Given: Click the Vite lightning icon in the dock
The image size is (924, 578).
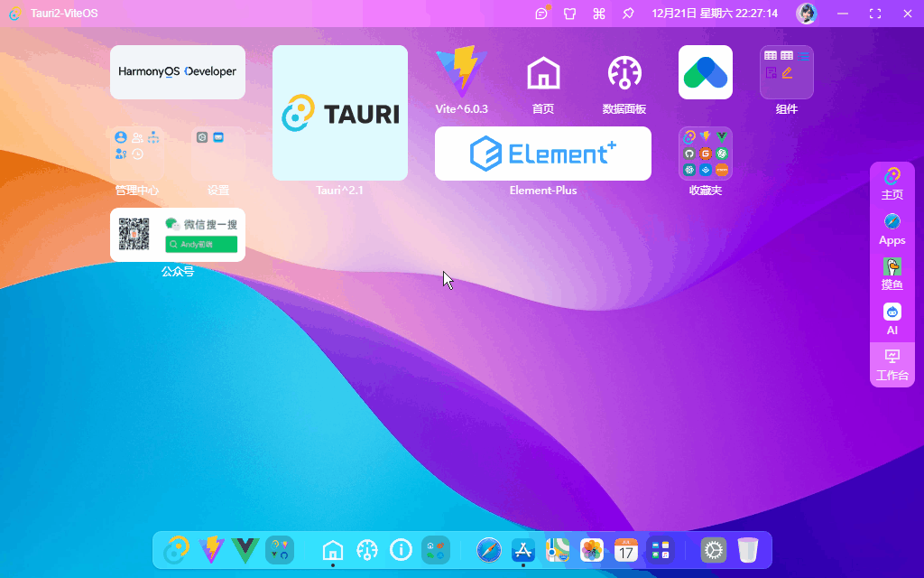Looking at the screenshot, I should (x=211, y=550).
